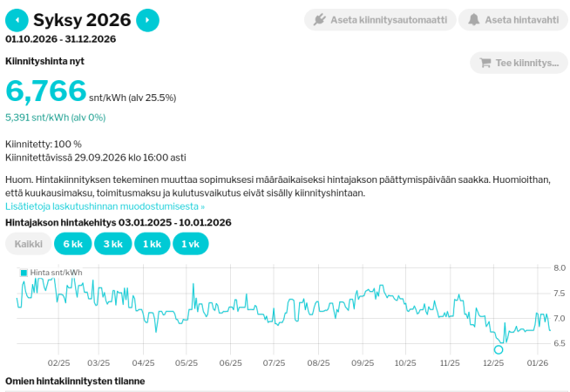Go to previous price period arrow
Screen dimensions: 570x392
[17, 20]
